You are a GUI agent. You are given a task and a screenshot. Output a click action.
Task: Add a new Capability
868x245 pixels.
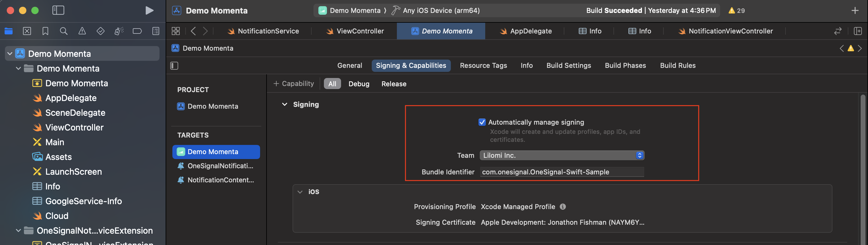[x=294, y=84]
